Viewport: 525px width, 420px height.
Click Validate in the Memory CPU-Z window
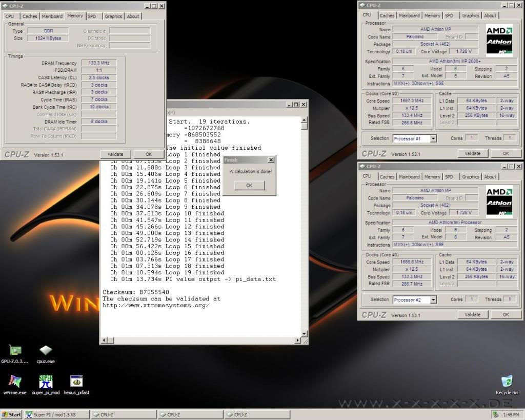115,154
